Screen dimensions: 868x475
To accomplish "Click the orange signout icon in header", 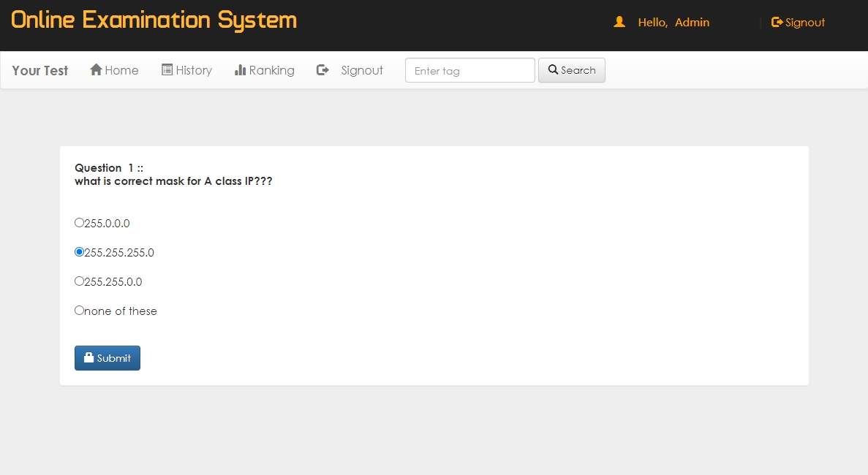I will click(777, 23).
